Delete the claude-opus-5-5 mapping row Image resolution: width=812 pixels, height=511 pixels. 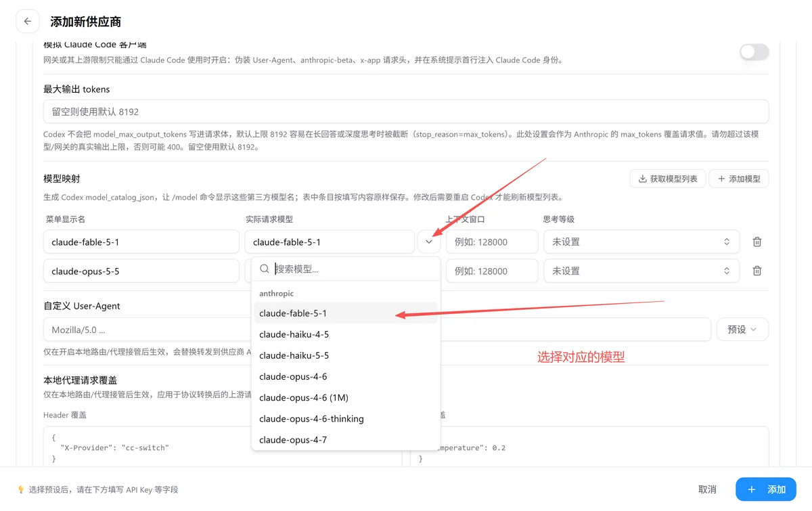click(757, 271)
